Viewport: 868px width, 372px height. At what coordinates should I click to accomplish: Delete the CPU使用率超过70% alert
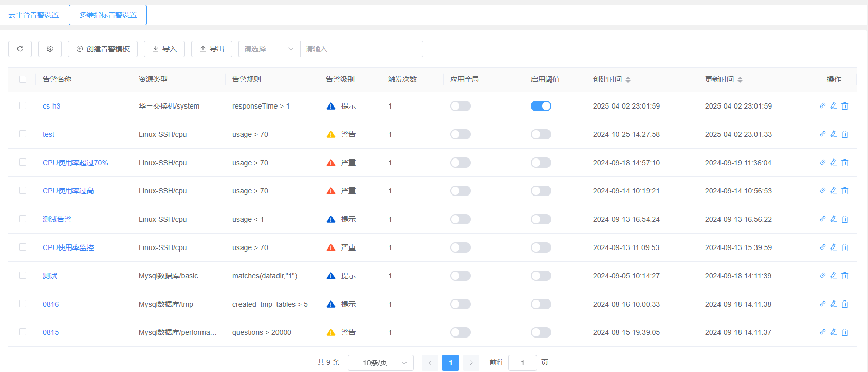(x=845, y=163)
